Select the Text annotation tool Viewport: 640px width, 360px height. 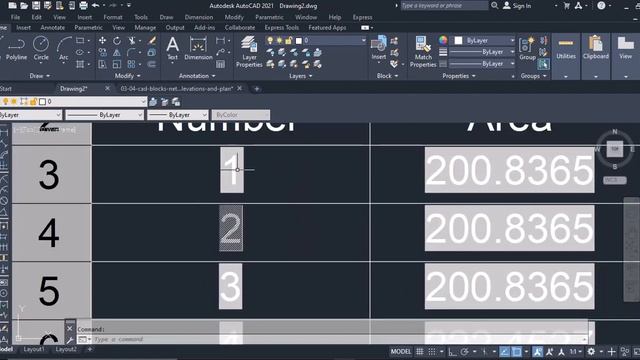[173, 49]
